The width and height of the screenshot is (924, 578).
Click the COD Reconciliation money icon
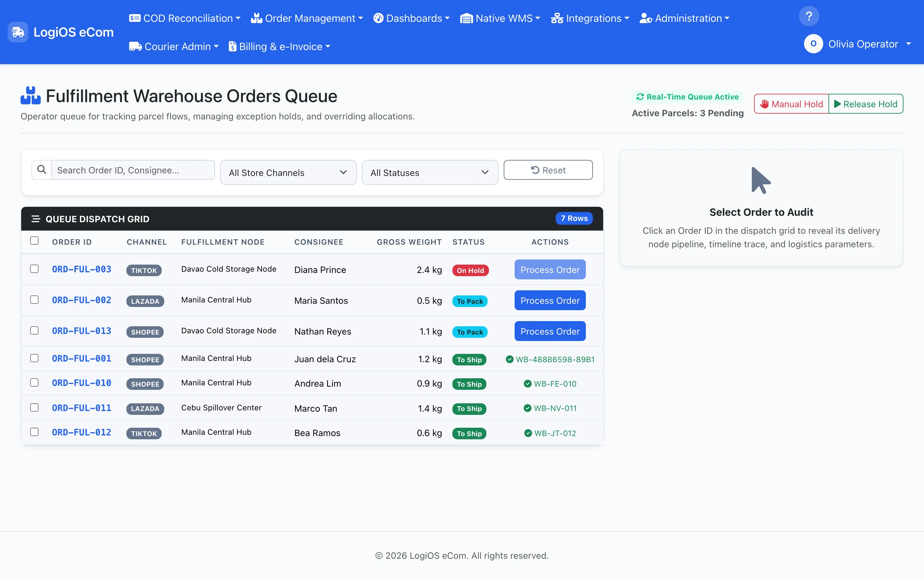pyautogui.click(x=135, y=18)
